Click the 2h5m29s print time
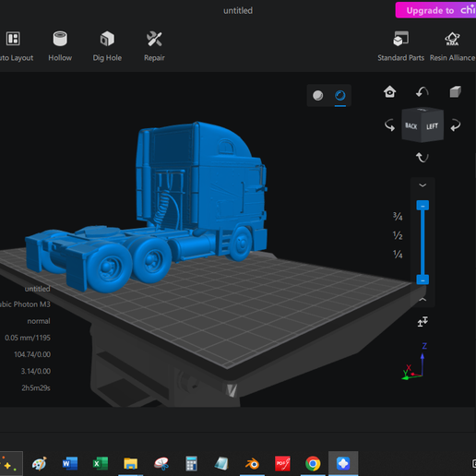The height and width of the screenshot is (476, 476). tap(36, 388)
